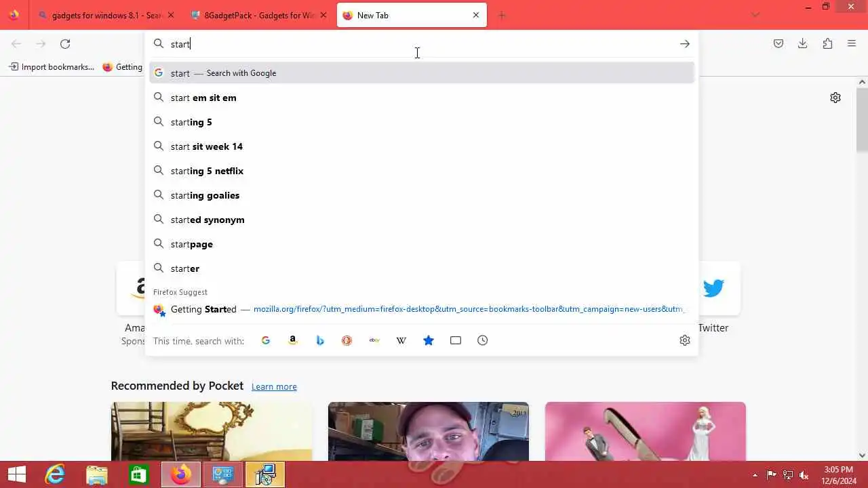
Task: Search open tabs using tab icon
Action: pos(456,341)
